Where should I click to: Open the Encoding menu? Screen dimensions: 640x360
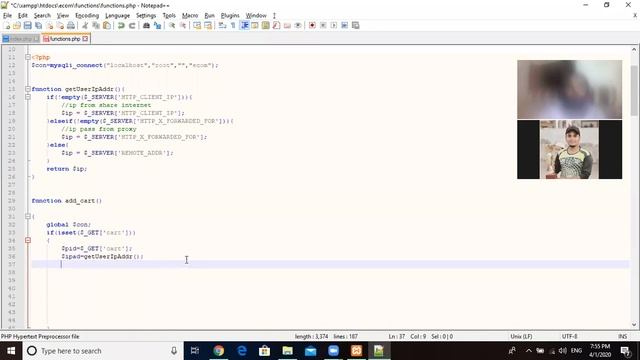(x=87, y=16)
